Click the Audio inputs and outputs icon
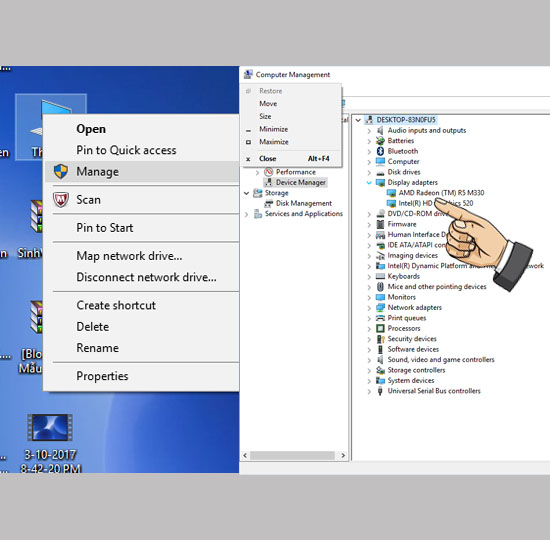 (380, 131)
